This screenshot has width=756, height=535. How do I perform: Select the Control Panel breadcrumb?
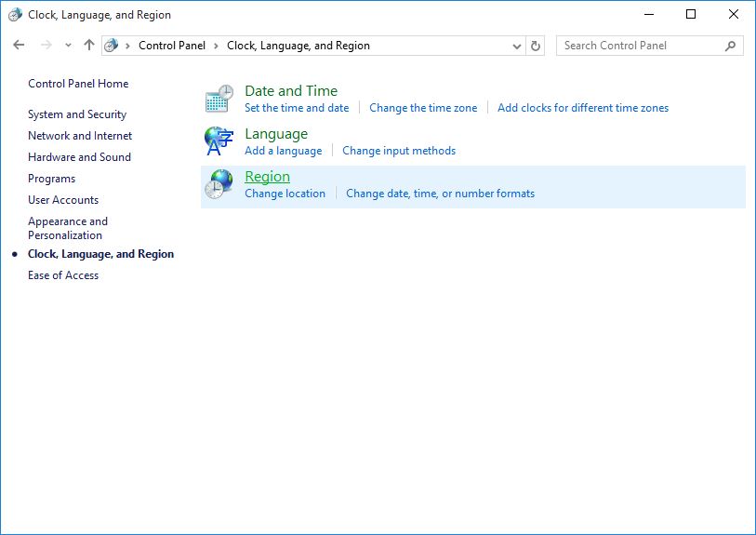coord(172,46)
